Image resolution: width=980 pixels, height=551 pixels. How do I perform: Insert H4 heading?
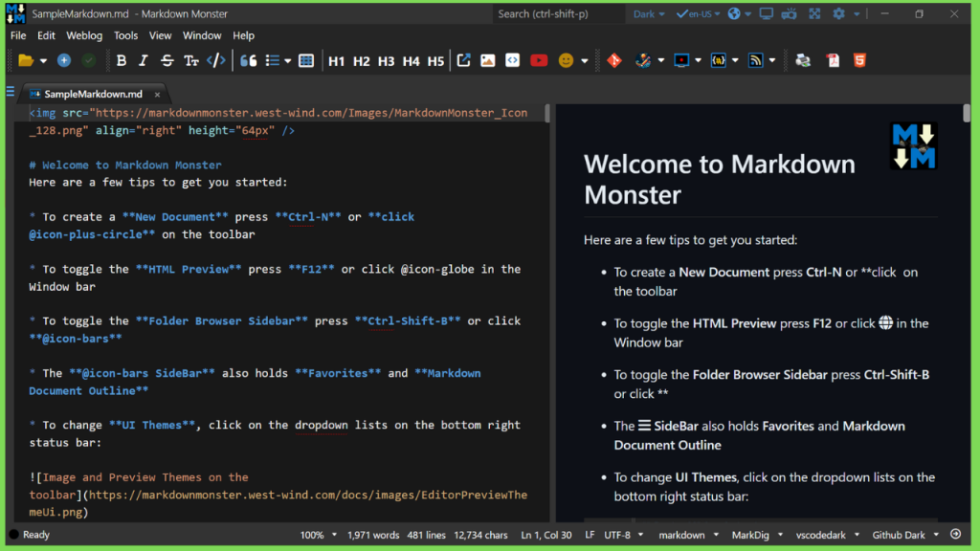tap(412, 61)
